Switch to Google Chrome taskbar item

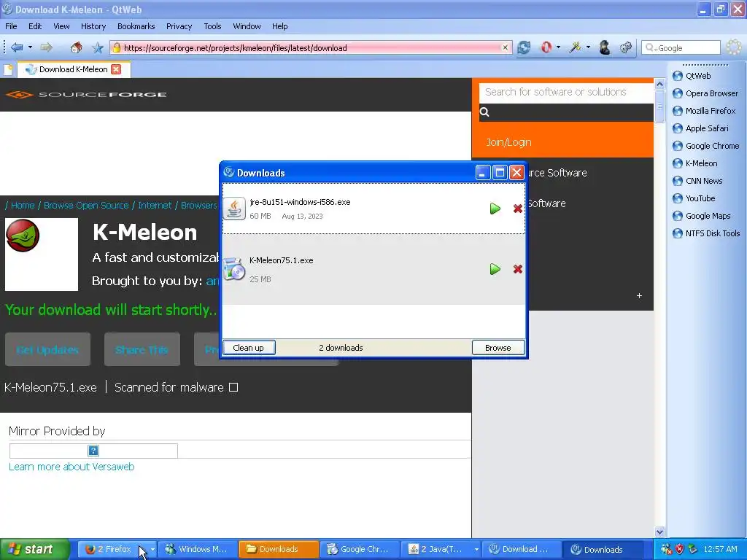pyautogui.click(x=359, y=549)
